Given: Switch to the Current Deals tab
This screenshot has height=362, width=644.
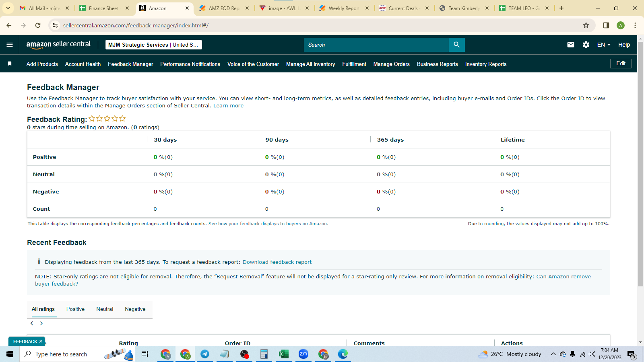Looking at the screenshot, I should coord(404,8).
